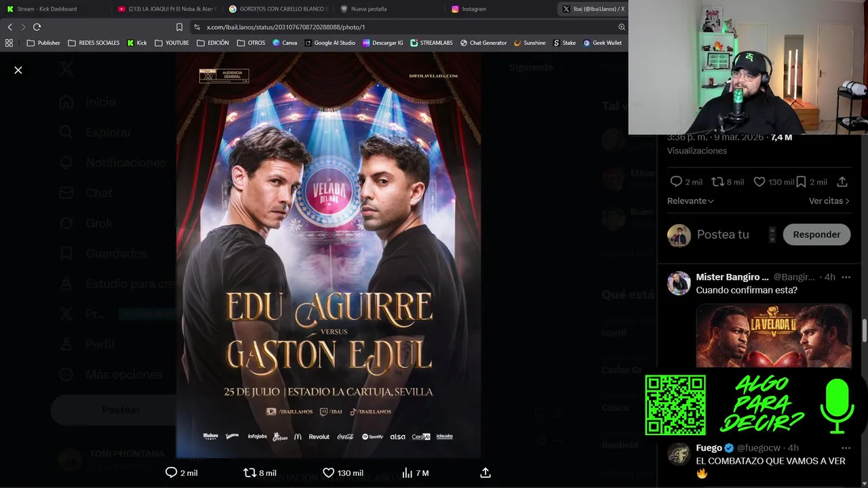Image resolution: width=868 pixels, height=488 pixels.
Task: Bookmark this page using the bookmark icon
Action: pos(179,27)
